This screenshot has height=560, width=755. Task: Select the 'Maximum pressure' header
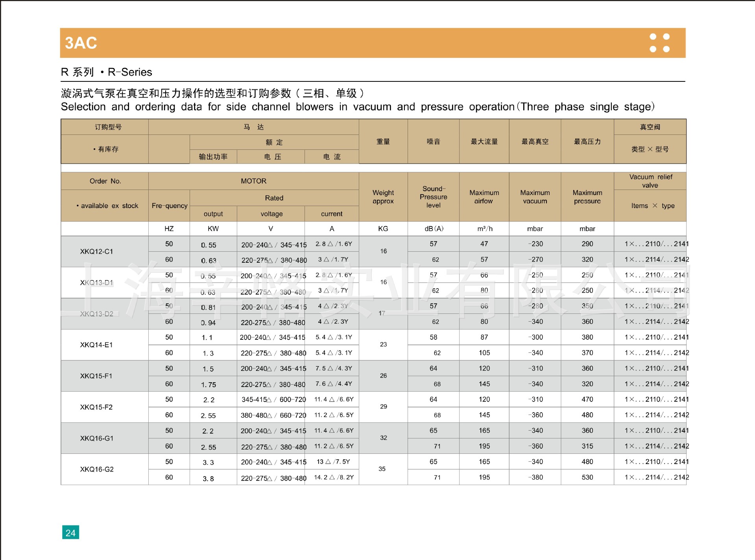tap(587, 197)
